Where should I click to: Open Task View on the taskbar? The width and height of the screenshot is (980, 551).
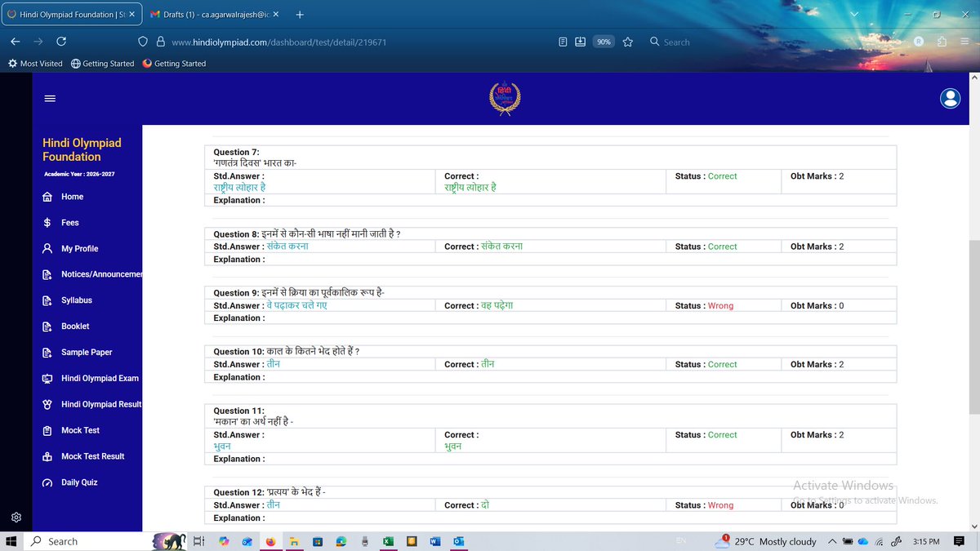coord(198,541)
